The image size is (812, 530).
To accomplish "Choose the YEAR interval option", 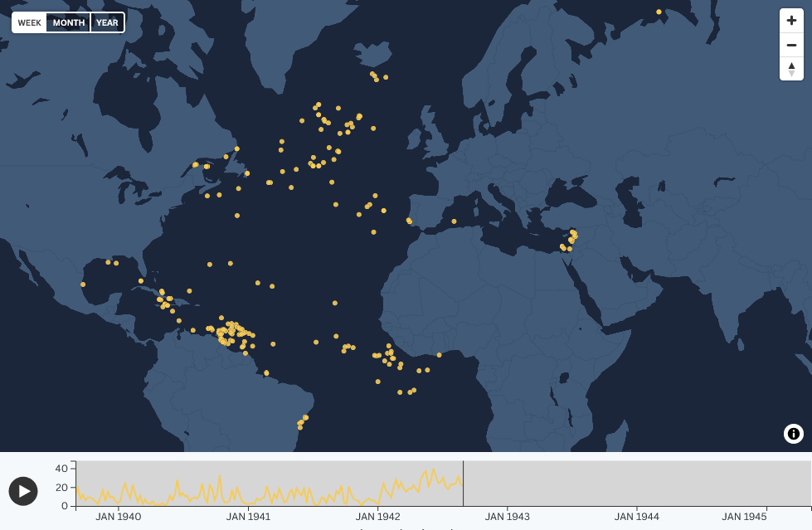I will tap(107, 22).
